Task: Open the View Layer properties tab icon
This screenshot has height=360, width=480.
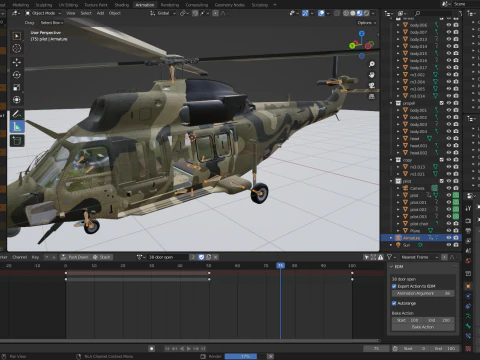Action: click(x=468, y=241)
